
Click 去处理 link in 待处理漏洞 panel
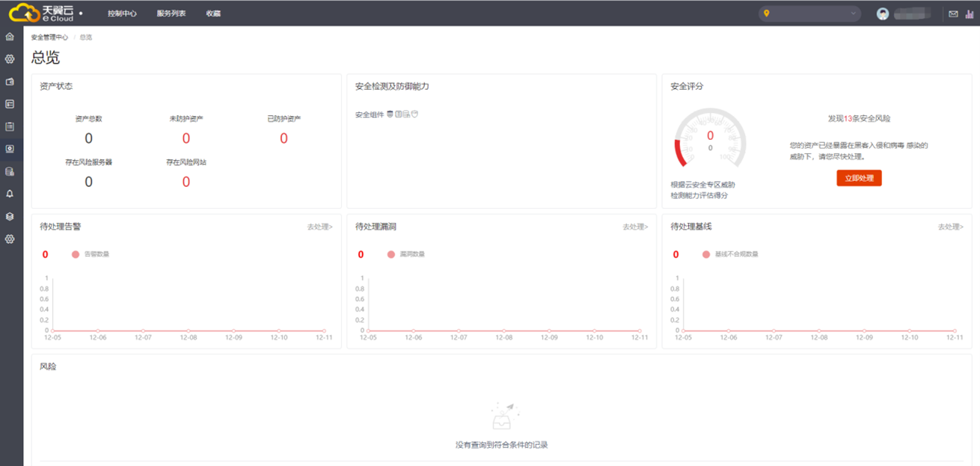635,227
